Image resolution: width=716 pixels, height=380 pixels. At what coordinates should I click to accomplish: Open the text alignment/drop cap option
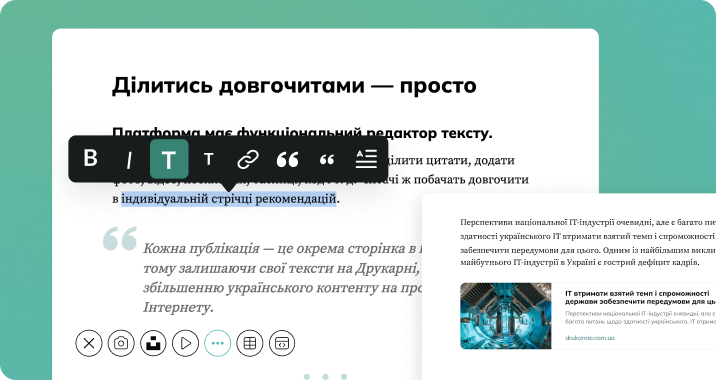pos(366,158)
